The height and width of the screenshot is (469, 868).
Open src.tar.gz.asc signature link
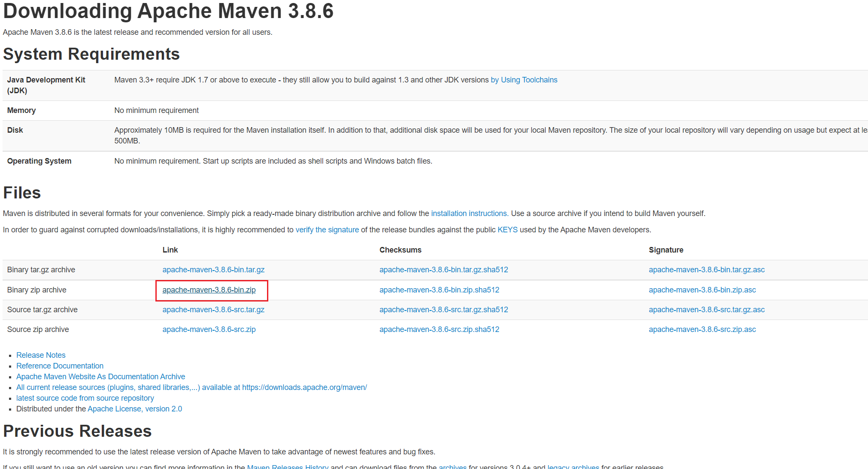point(706,310)
